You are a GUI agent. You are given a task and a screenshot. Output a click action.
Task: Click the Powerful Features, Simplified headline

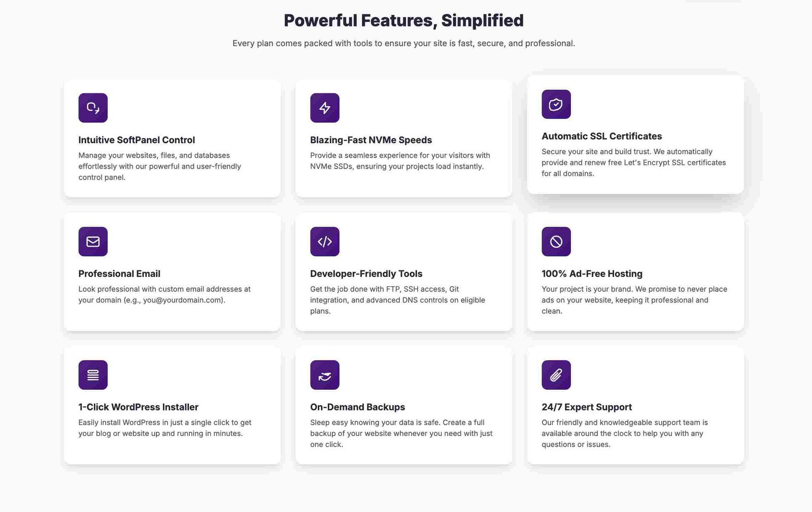(x=403, y=20)
